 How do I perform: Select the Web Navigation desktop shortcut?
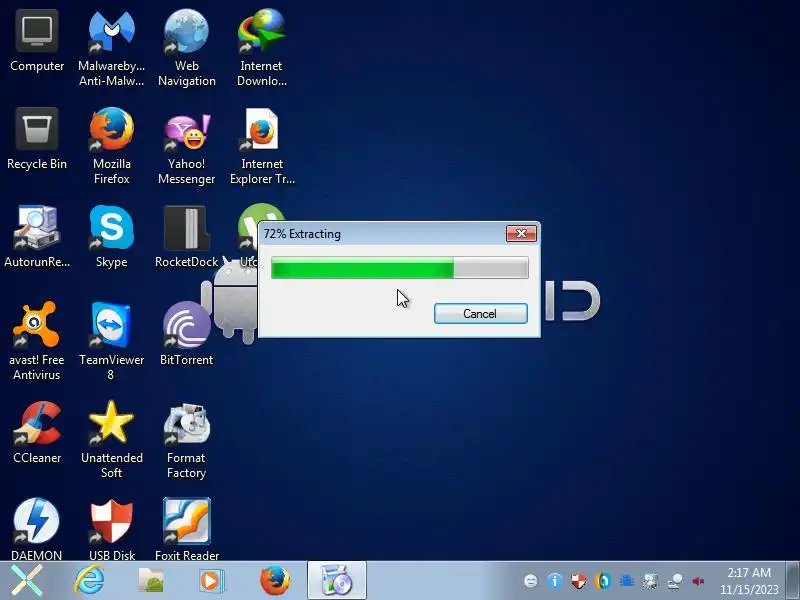187,47
